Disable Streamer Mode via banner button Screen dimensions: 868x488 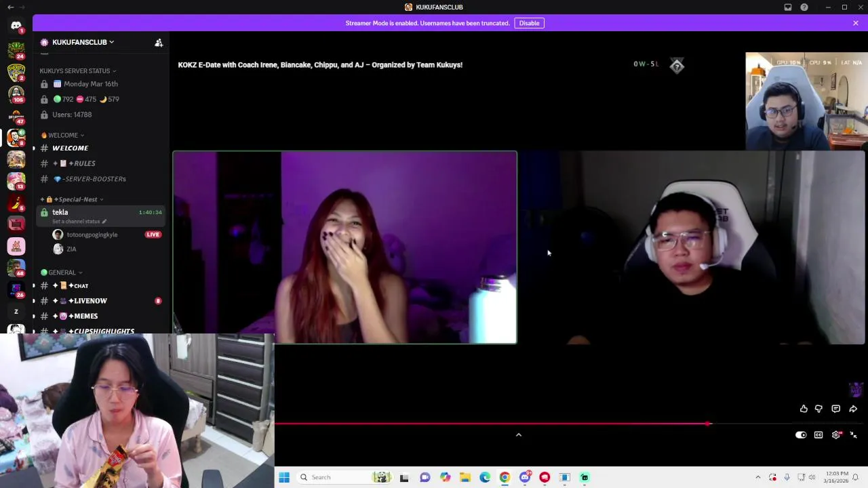(x=529, y=23)
